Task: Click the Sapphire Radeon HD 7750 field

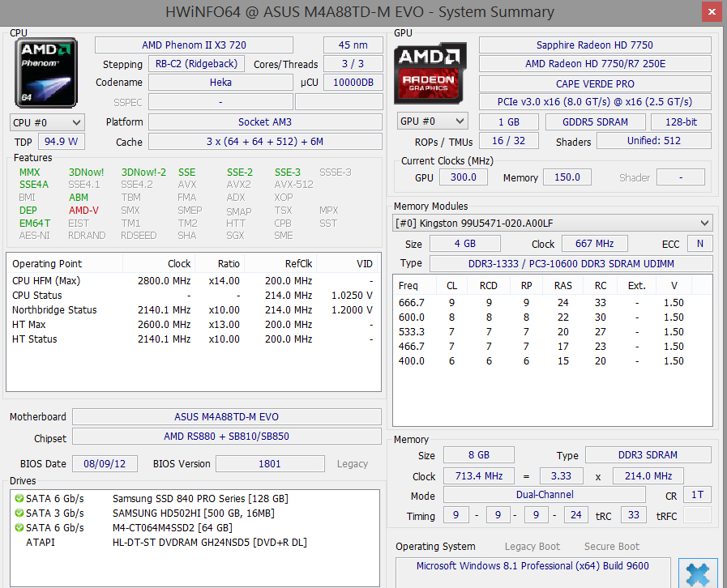Action: [595, 45]
